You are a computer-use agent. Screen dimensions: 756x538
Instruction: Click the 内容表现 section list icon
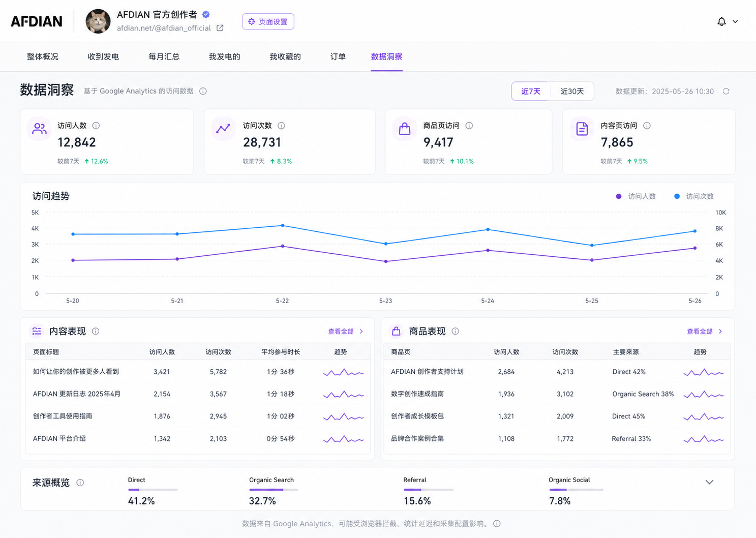click(37, 332)
